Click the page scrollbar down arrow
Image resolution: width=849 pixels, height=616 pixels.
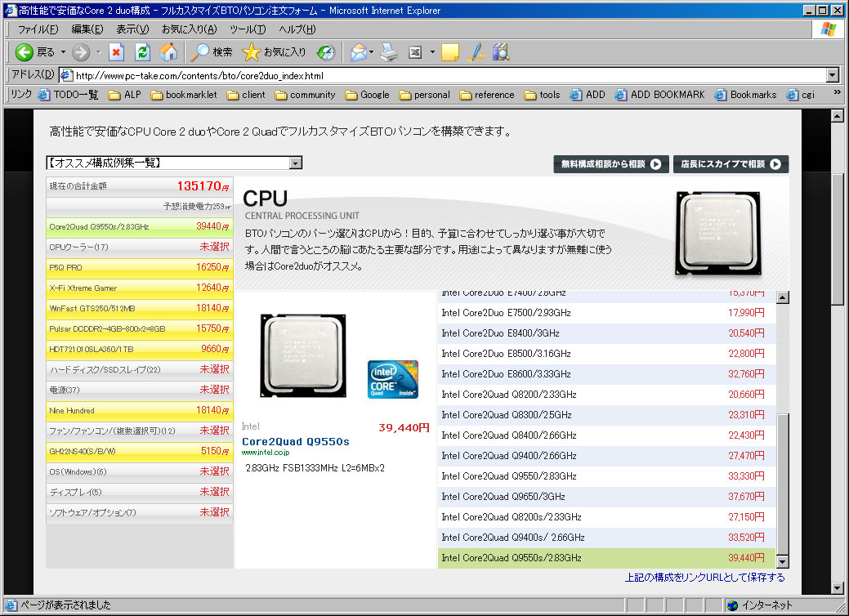point(837,588)
